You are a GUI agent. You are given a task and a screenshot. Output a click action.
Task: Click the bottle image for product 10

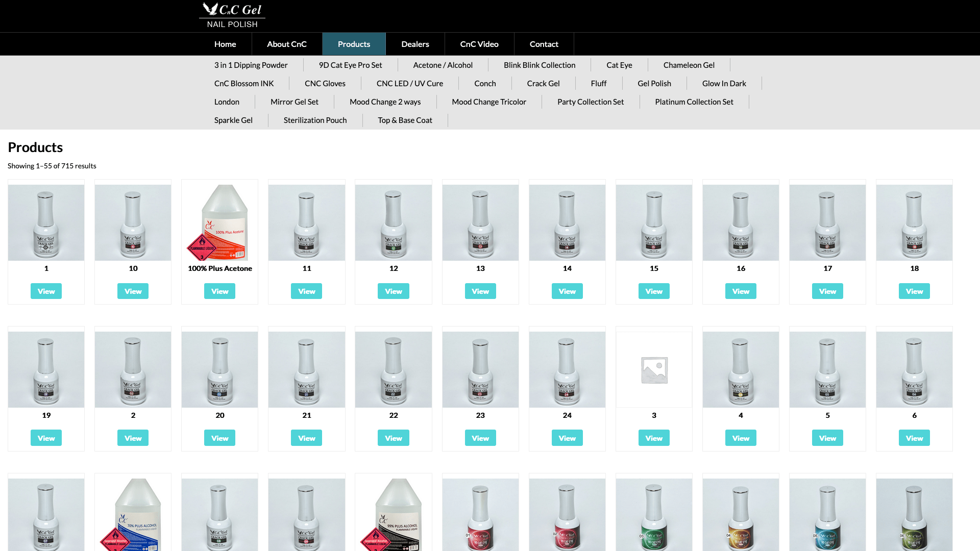tap(133, 222)
